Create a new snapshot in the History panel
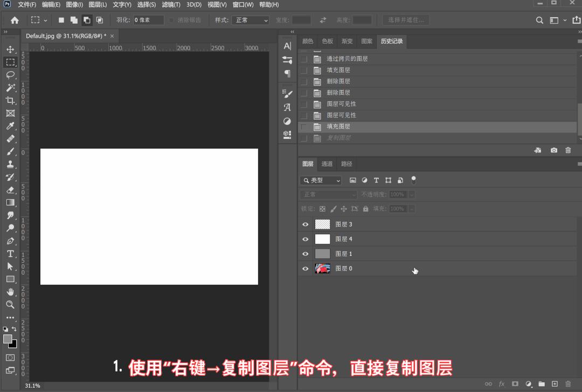This screenshot has height=392, width=582. (x=553, y=150)
